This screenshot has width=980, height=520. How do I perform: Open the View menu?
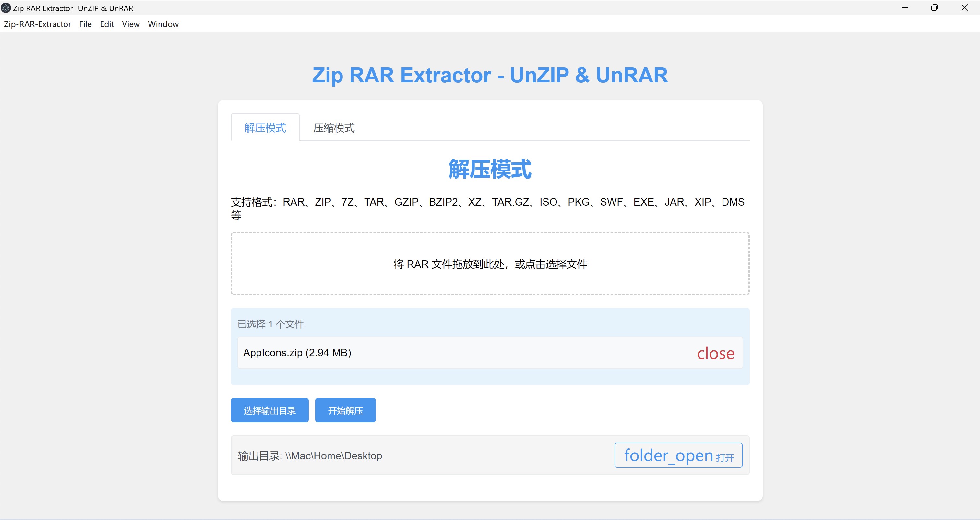[130, 24]
